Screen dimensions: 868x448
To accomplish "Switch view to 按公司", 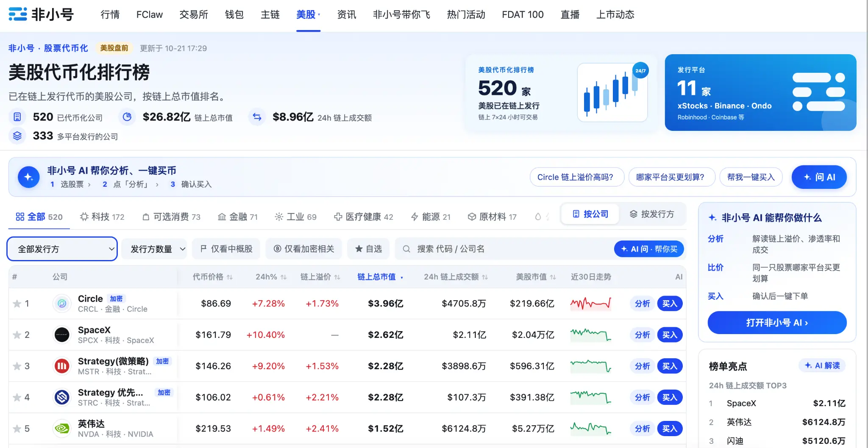I will click(x=590, y=214).
